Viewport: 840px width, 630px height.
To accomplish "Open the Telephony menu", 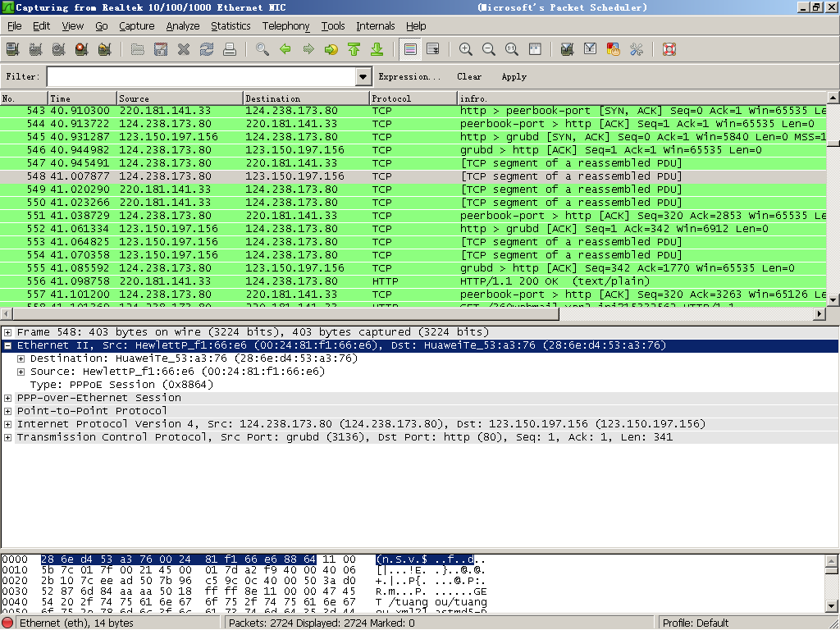I will click(285, 25).
